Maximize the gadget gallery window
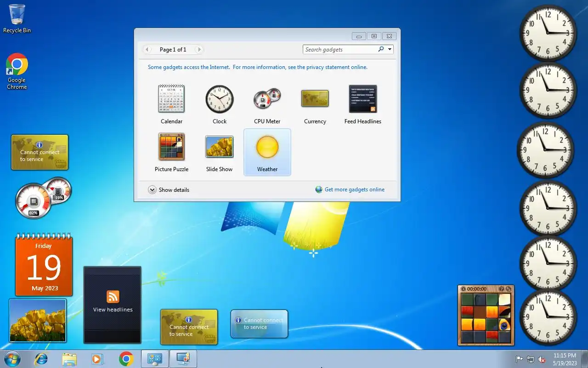Screen dimensions: 588x368 pyautogui.click(x=374, y=36)
